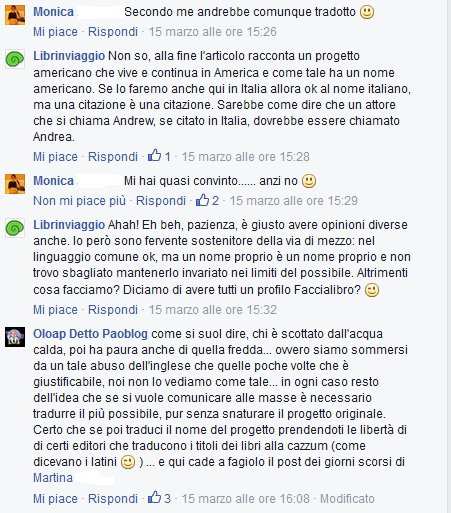
Task: Like Oloap Detto Paoblog's comment with Mi piace
Action: [x=55, y=499]
